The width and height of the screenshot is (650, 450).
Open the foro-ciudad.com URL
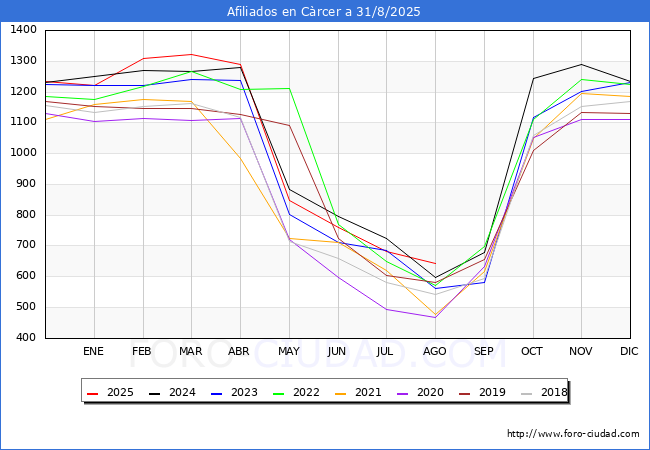tap(573, 434)
